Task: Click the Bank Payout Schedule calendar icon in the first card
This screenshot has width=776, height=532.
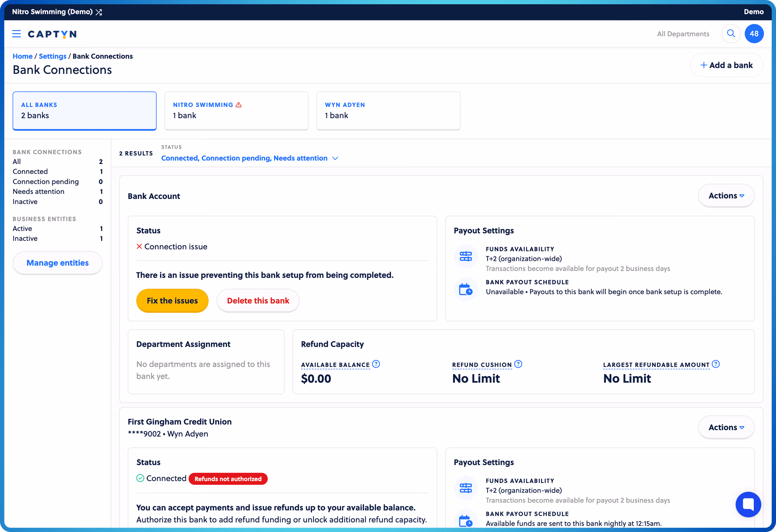Action: point(466,289)
